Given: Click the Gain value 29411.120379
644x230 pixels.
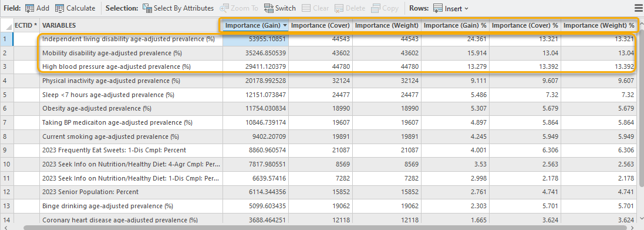Looking at the screenshot, I should pyautogui.click(x=255, y=67).
